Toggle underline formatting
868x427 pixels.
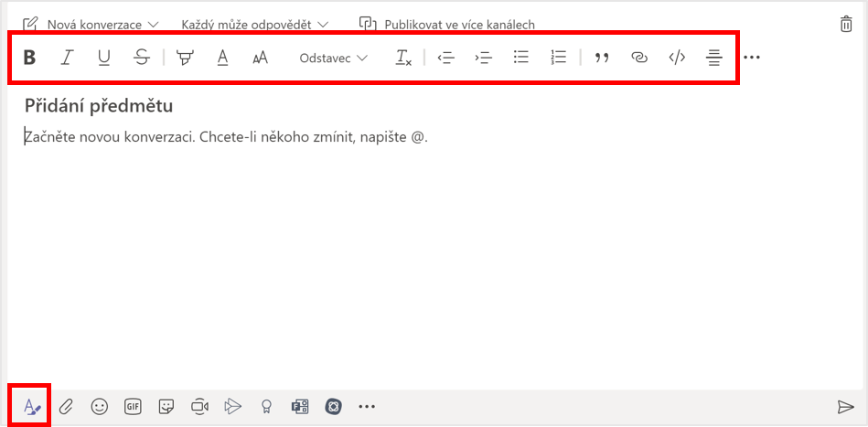click(x=104, y=58)
